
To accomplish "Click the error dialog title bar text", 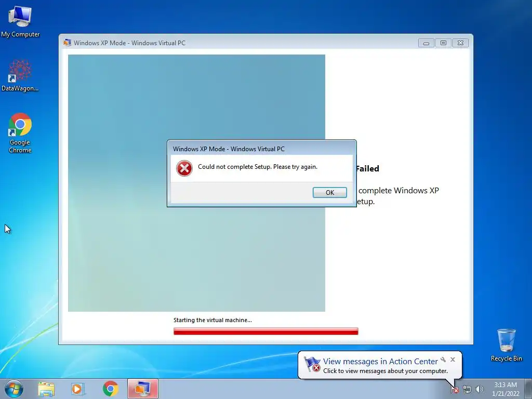I will 229,149.
